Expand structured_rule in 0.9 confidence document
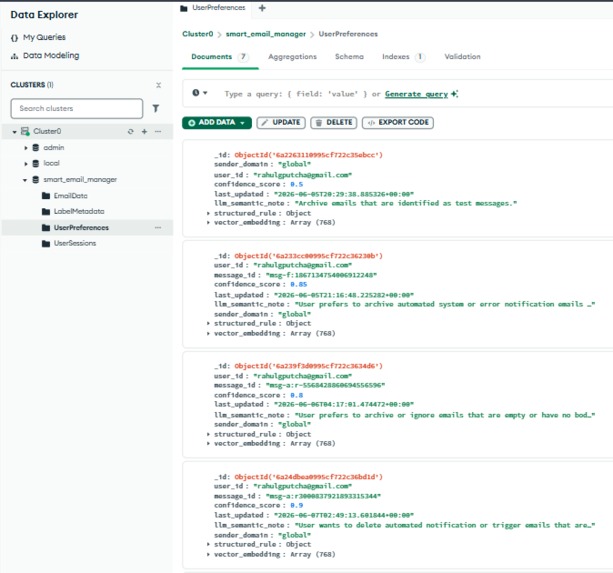Viewport: 613px width, 573px height. pyautogui.click(x=208, y=544)
